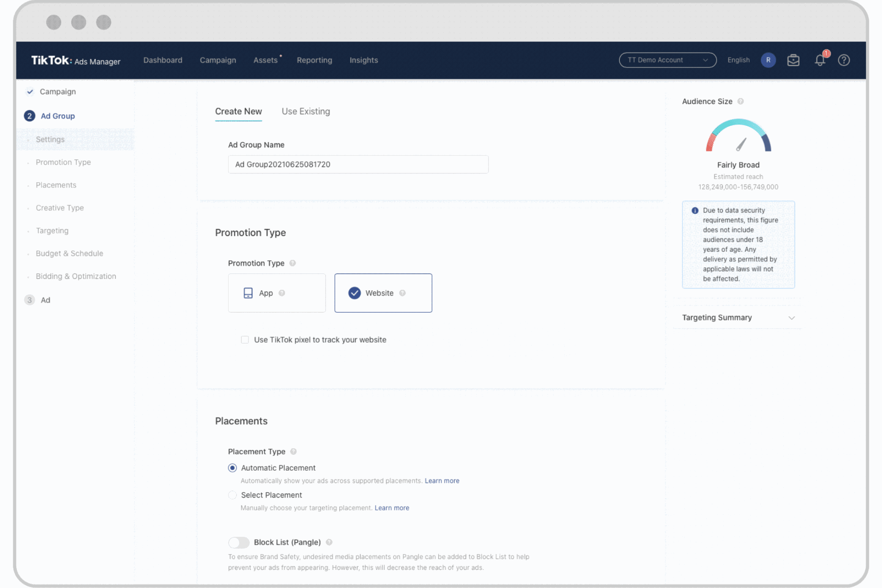Open the English language selector
This screenshot has width=882, height=588.
(x=738, y=60)
